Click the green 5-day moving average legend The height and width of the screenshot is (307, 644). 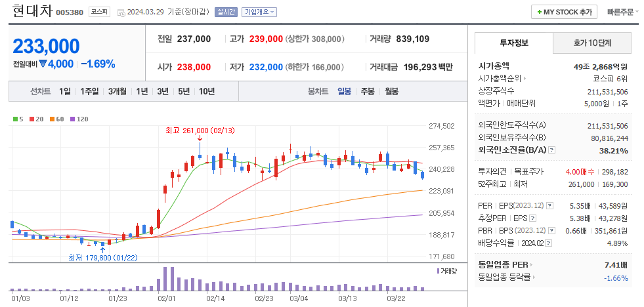point(18,119)
